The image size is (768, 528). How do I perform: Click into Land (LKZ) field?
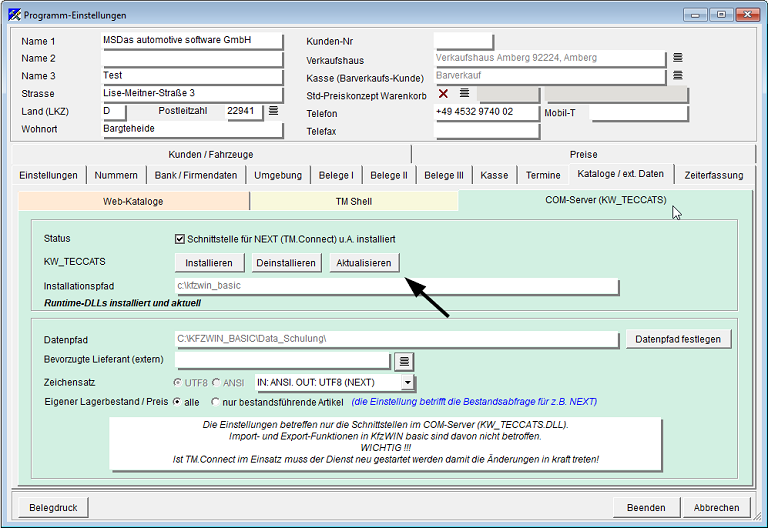click(x=114, y=112)
